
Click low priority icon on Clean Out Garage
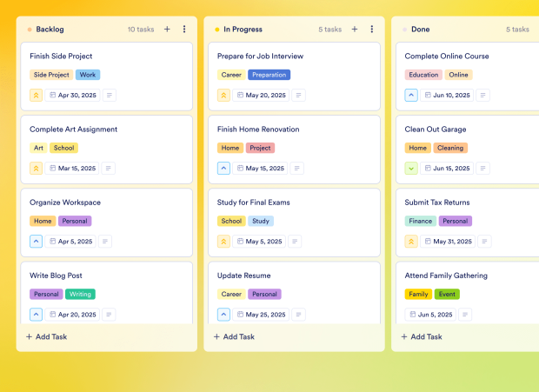click(x=411, y=169)
